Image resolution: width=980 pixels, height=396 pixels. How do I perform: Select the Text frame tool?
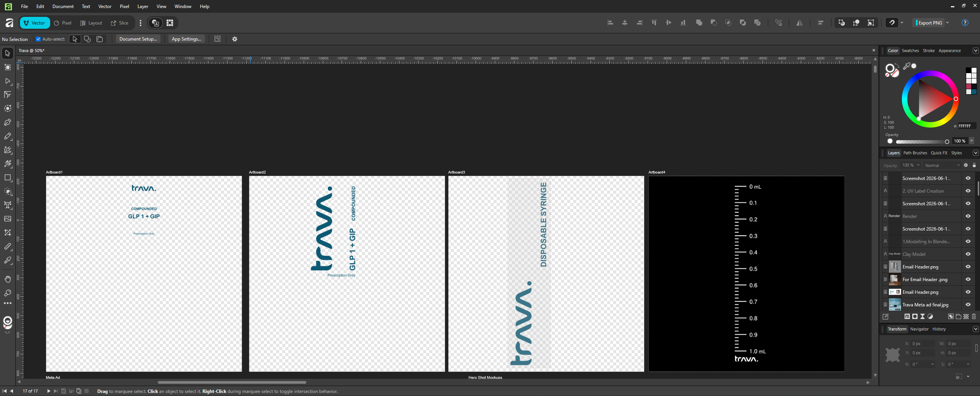(8, 205)
